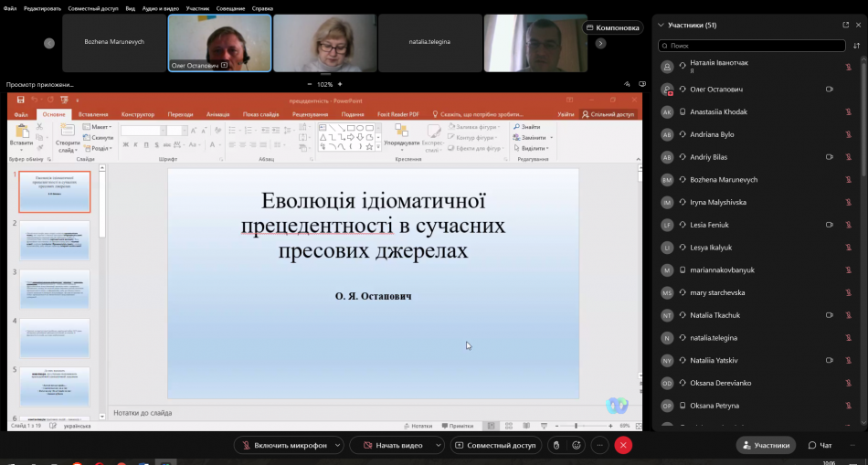The image size is (868, 465).
Task: Open the Совещание menu
Action: (x=229, y=8)
